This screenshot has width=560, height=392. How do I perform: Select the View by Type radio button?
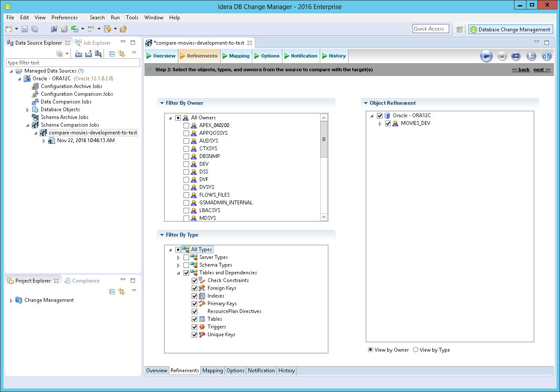point(416,350)
